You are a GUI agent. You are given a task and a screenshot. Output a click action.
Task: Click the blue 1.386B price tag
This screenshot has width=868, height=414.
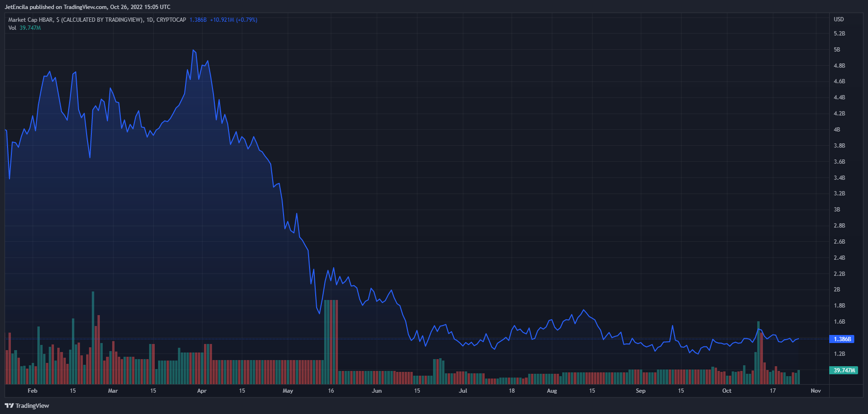tap(842, 339)
